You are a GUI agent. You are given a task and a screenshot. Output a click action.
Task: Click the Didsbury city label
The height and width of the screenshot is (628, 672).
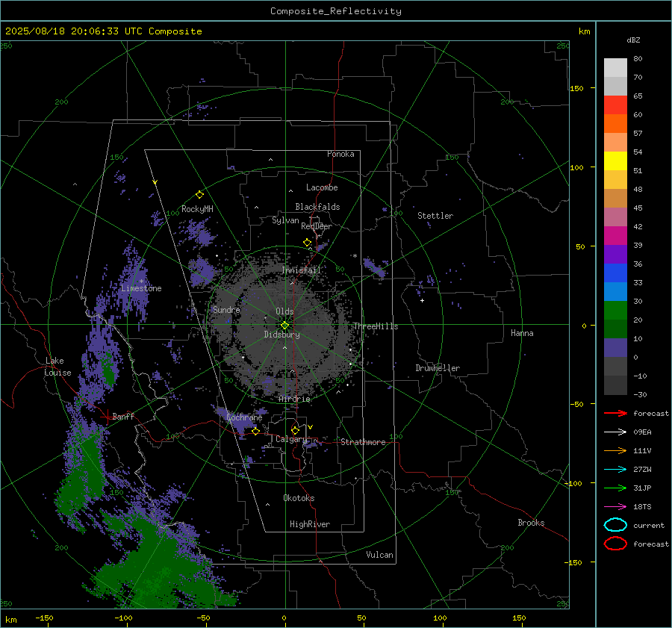pyautogui.click(x=281, y=335)
